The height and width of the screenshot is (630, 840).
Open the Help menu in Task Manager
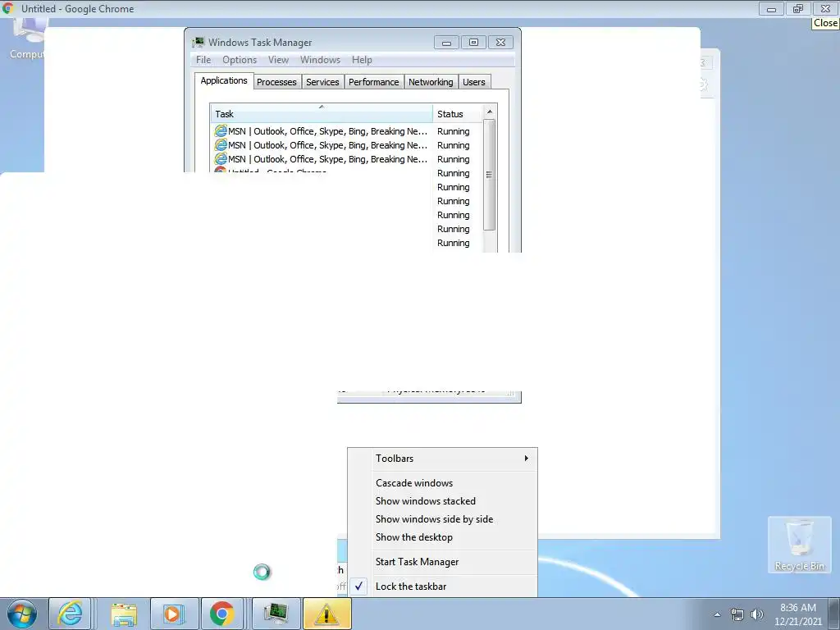pos(362,60)
